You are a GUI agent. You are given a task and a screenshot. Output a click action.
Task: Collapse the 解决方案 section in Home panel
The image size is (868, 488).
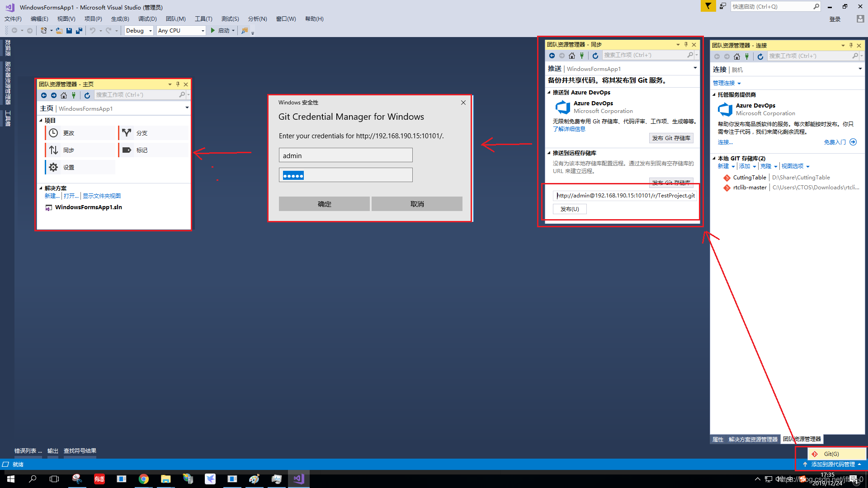(x=41, y=188)
